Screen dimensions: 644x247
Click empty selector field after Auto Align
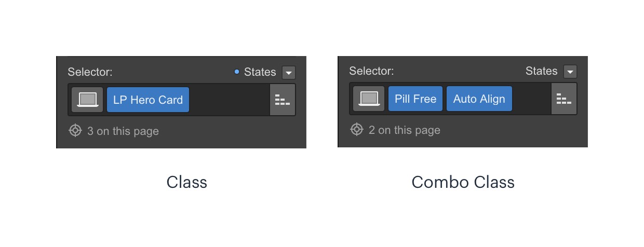(x=532, y=99)
